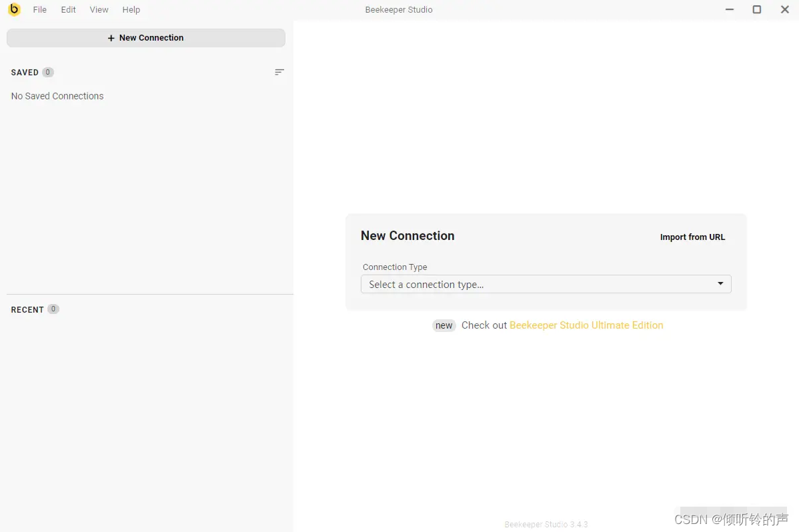Click the No Saved Connections text
This screenshot has width=799, height=532.
click(57, 96)
